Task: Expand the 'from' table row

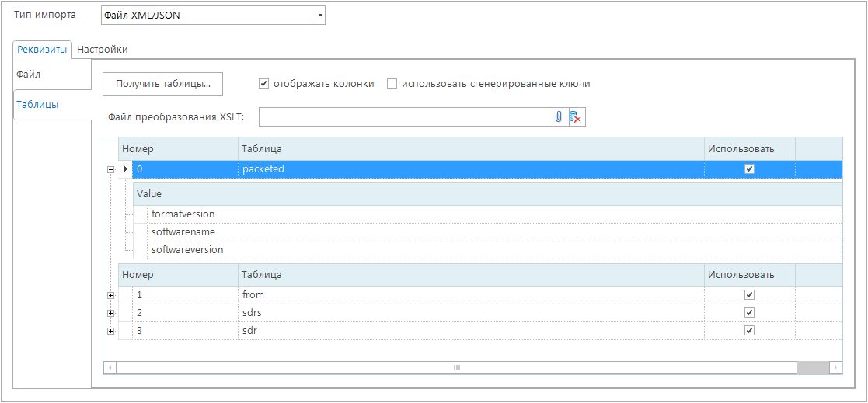Action: point(110,295)
